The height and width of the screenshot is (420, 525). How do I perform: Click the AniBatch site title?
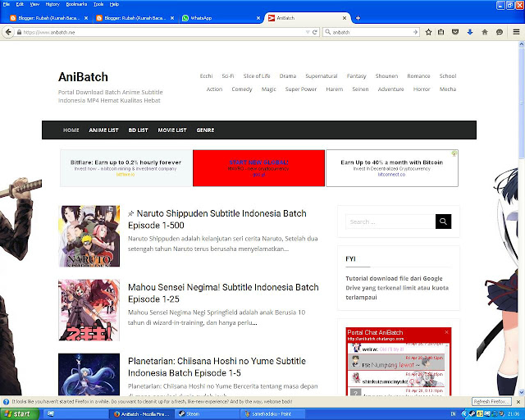(83, 77)
